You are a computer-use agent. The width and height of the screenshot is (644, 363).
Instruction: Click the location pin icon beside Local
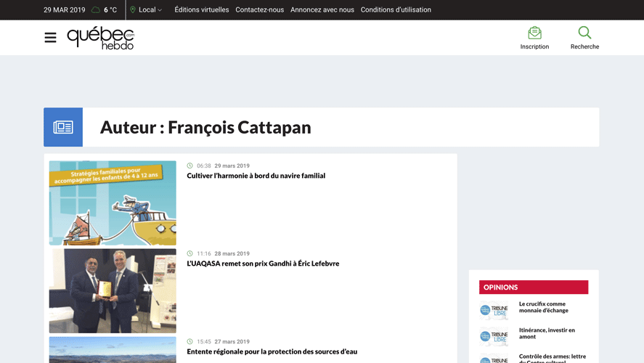coord(133,10)
